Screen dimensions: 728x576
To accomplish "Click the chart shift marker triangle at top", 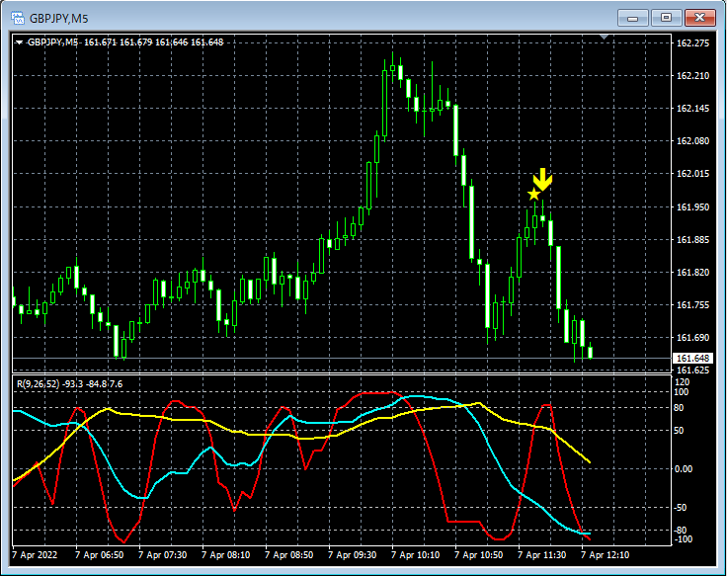I will pyautogui.click(x=605, y=37).
